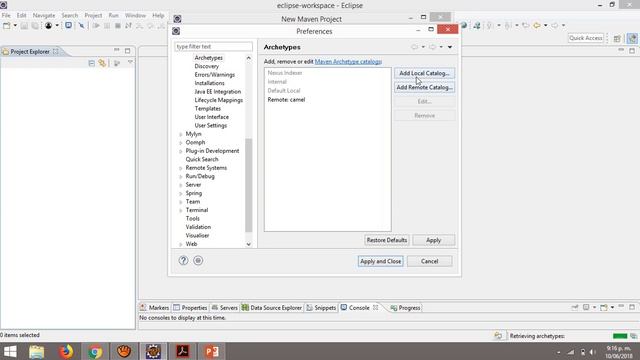Click Apply and Close
Viewport: 640px width, 360px height.
pos(380,261)
